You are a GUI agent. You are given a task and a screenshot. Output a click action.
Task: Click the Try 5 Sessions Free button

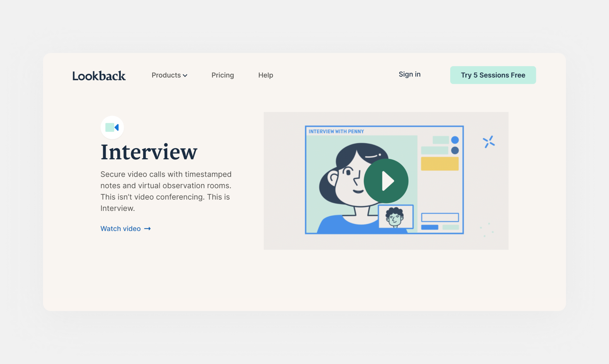[493, 75]
